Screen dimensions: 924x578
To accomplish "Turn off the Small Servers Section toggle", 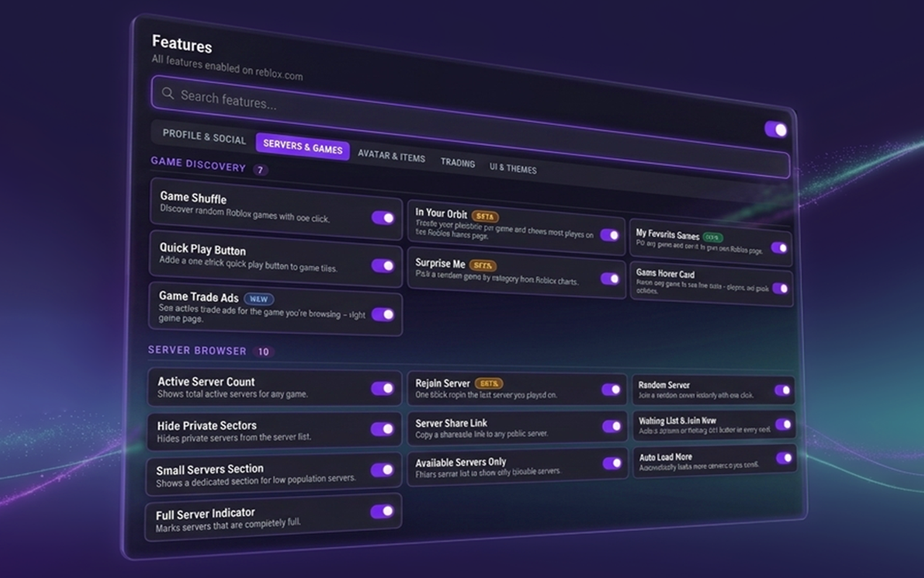I will tap(382, 470).
